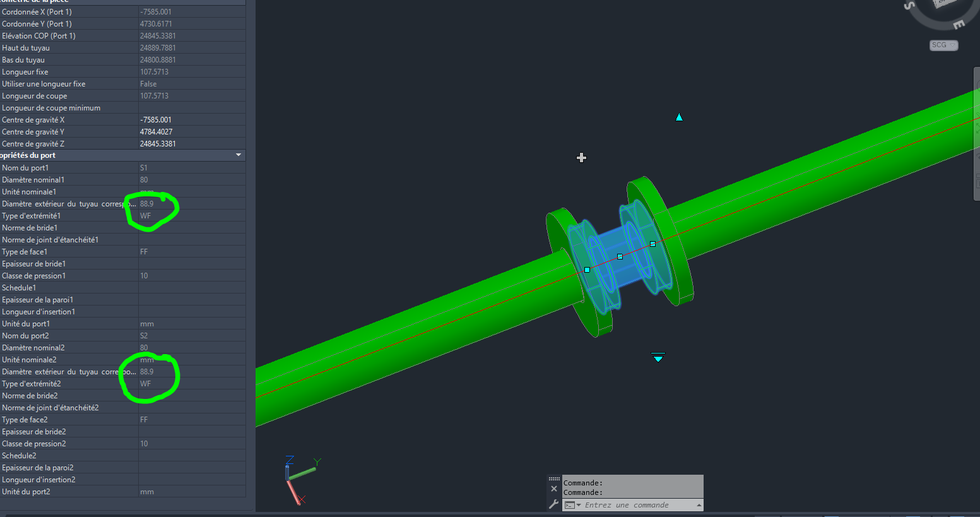Close the command line palette with the X
Viewport: 980px width, 517px height.
[x=553, y=488]
